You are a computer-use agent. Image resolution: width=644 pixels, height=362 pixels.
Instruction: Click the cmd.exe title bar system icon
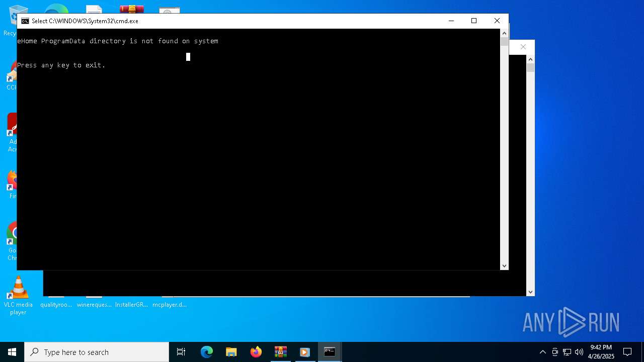click(25, 21)
